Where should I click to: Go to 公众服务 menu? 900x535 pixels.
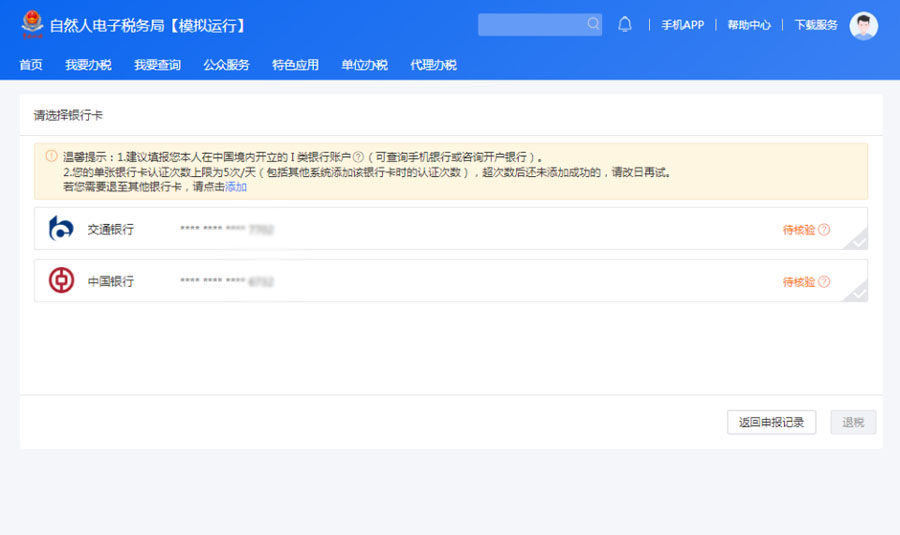[226, 65]
